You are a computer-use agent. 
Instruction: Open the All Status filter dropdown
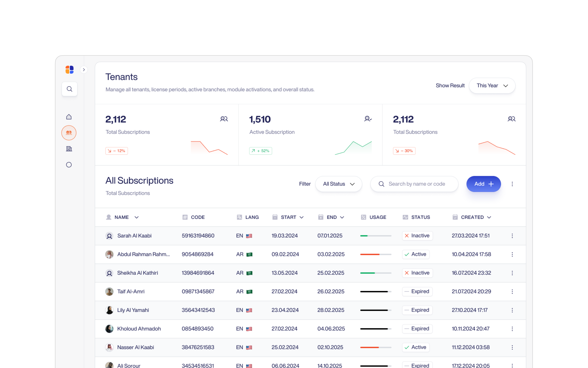[339, 184]
